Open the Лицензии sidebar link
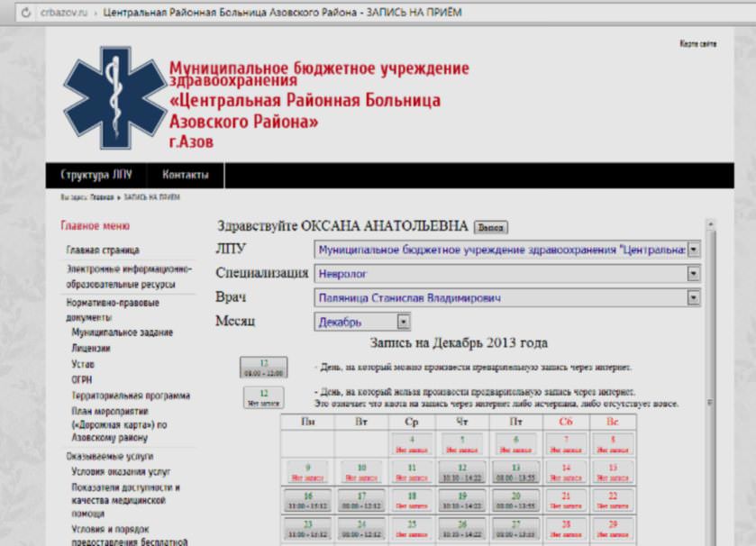Image resolution: width=756 pixels, height=546 pixels. click(x=91, y=348)
